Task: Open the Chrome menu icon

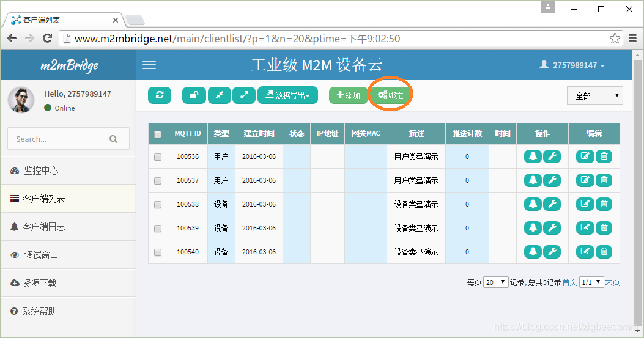Action: (x=632, y=39)
